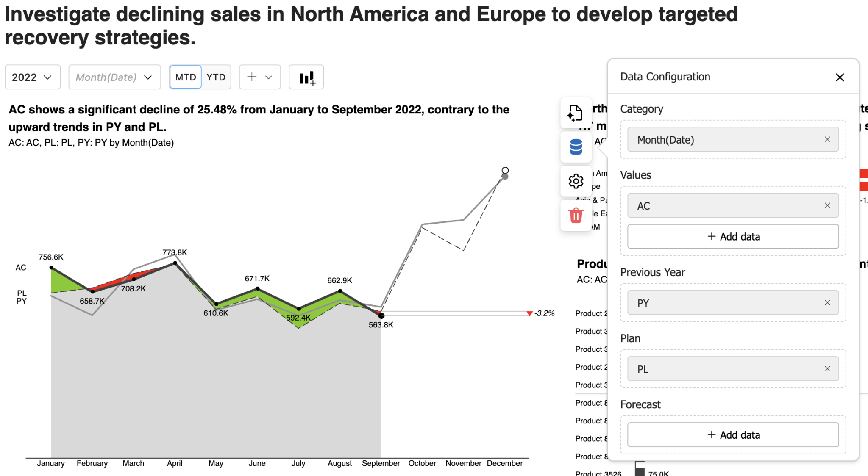Viewport: 868px width, 476px height.
Task: Switch to MTD view
Action: 186,77
